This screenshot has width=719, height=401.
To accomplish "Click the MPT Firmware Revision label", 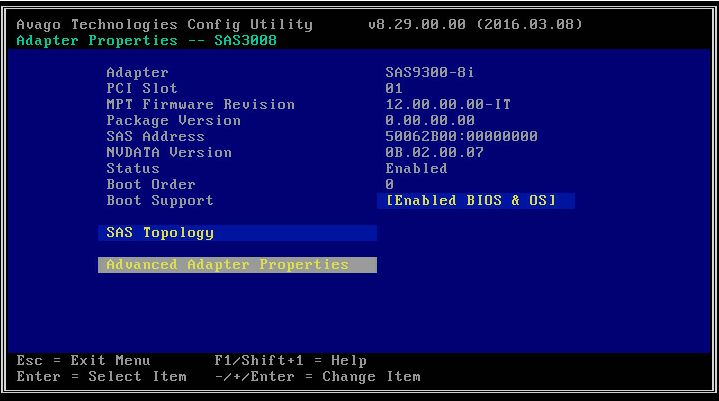I will [200, 104].
